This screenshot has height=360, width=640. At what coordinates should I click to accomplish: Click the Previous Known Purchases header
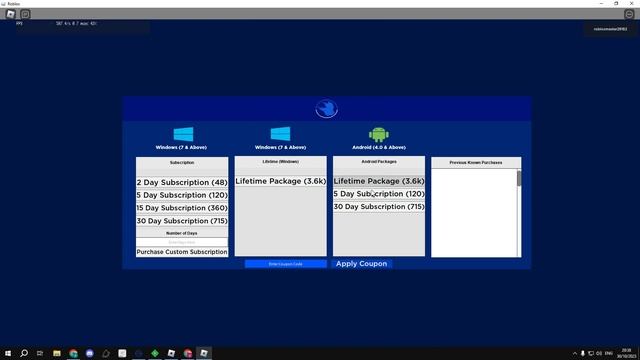click(476, 162)
